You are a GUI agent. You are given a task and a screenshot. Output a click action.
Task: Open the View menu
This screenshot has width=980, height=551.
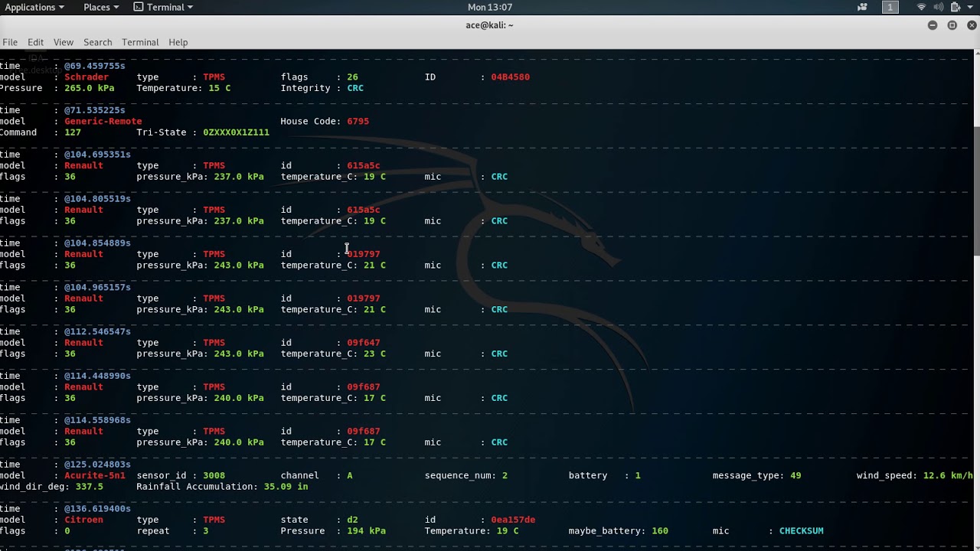tap(64, 42)
